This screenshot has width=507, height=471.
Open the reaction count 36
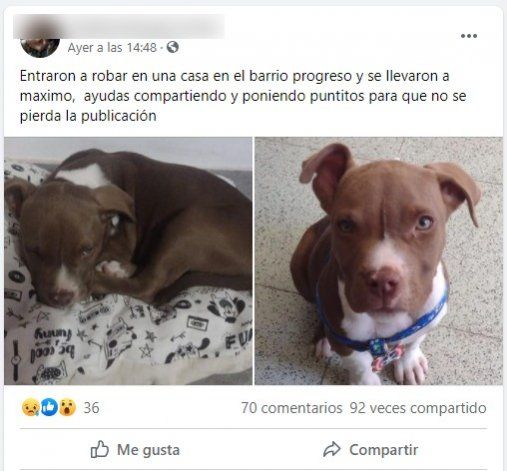click(x=91, y=408)
